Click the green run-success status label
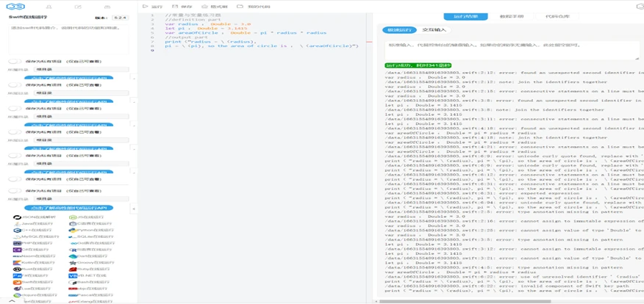The height and width of the screenshot is (304, 644). click(418, 65)
